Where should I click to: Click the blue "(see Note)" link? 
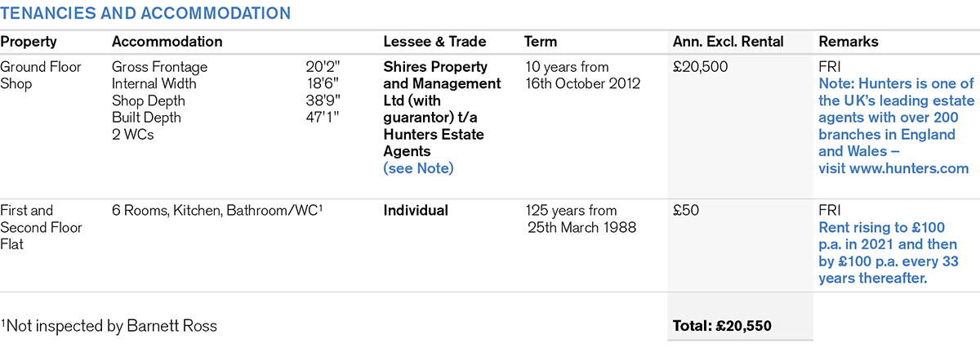(x=418, y=168)
